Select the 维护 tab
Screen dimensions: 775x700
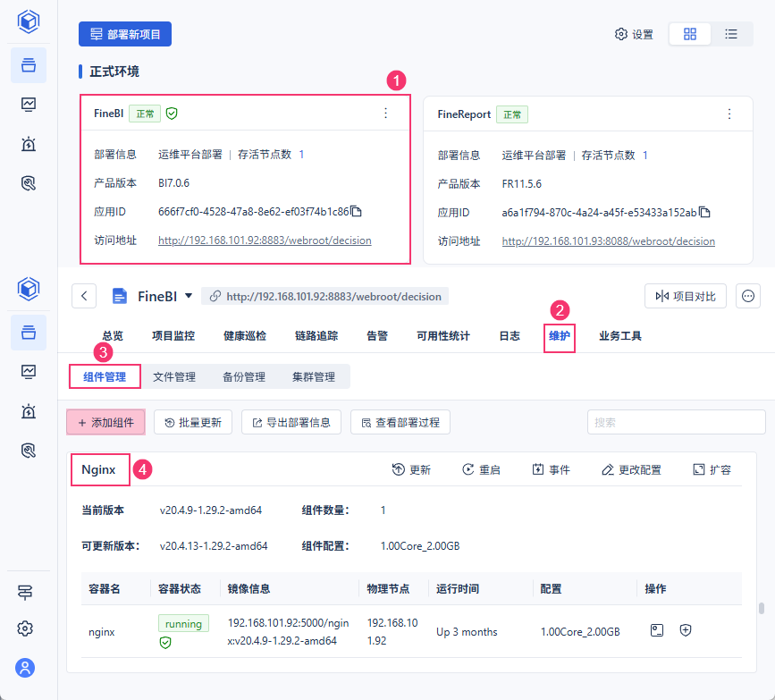[560, 336]
